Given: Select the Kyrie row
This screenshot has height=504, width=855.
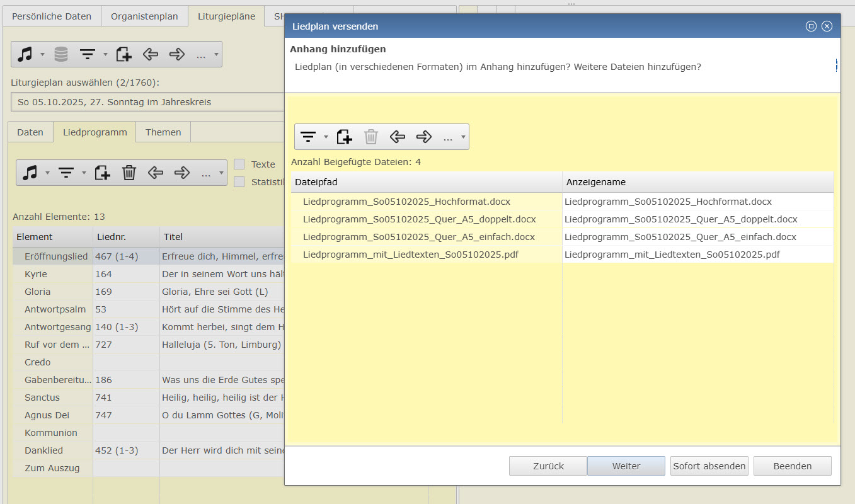Looking at the screenshot, I should (149, 274).
